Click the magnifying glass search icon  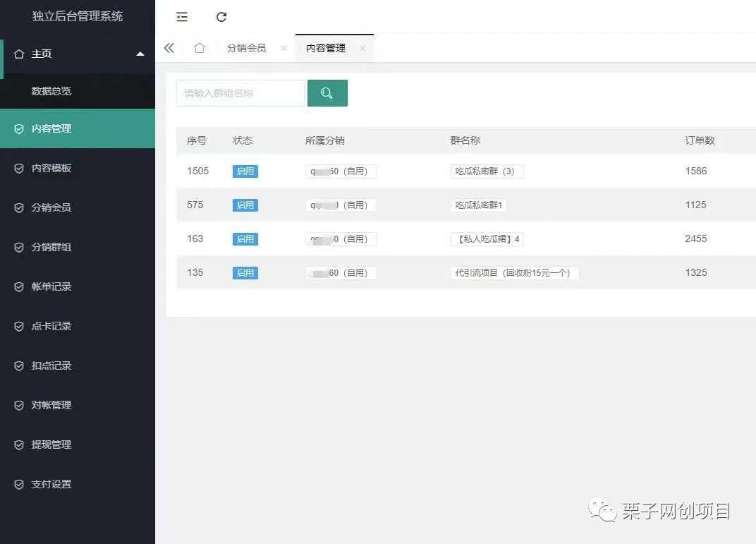tap(327, 92)
